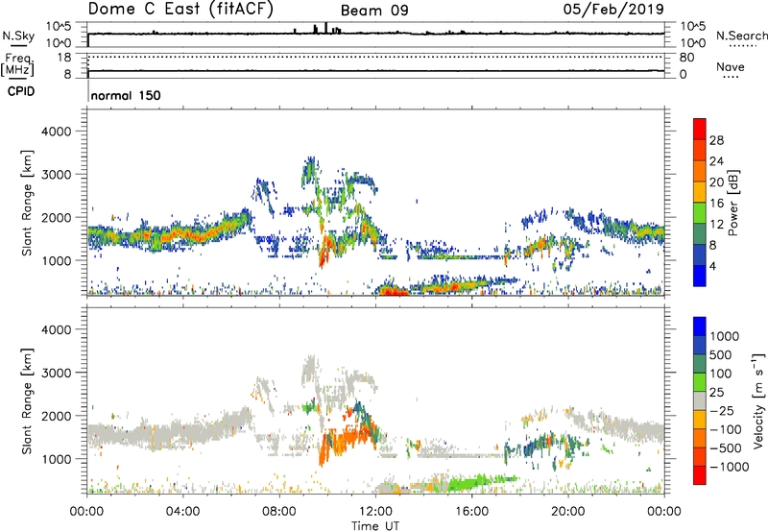Click the 'Dome C East (fitACF)' title
This screenshot has width=768, height=532.
pos(180,9)
